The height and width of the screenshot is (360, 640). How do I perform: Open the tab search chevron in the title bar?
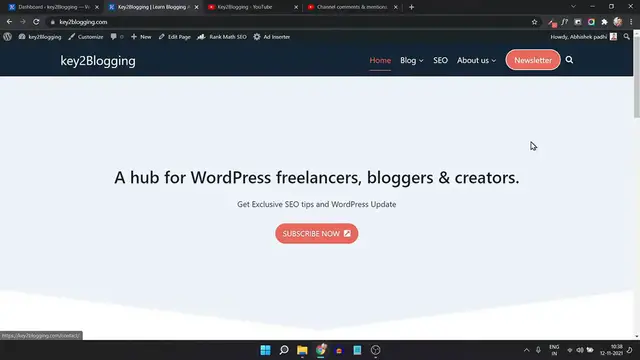click(573, 7)
